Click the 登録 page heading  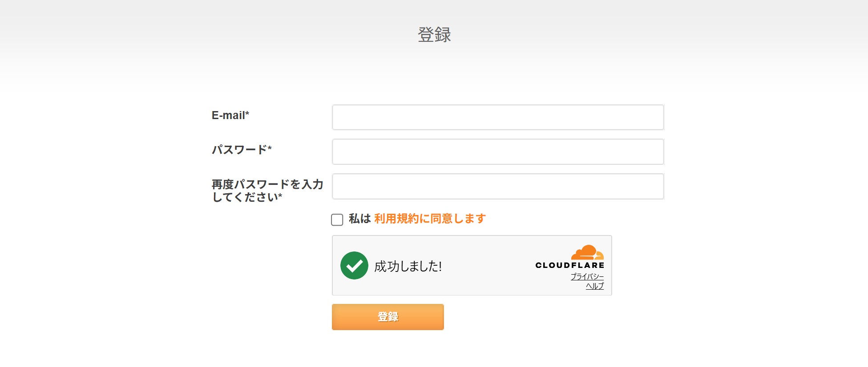434,35
